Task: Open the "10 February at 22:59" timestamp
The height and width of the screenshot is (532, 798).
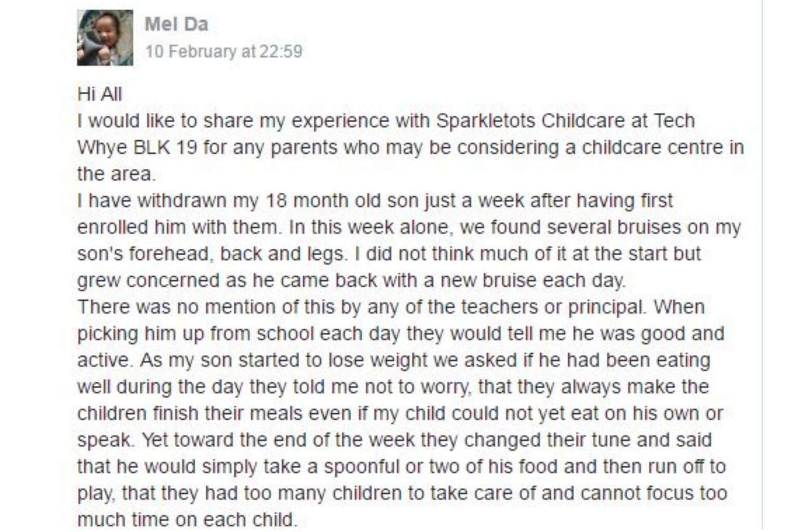Action: point(223,51)
